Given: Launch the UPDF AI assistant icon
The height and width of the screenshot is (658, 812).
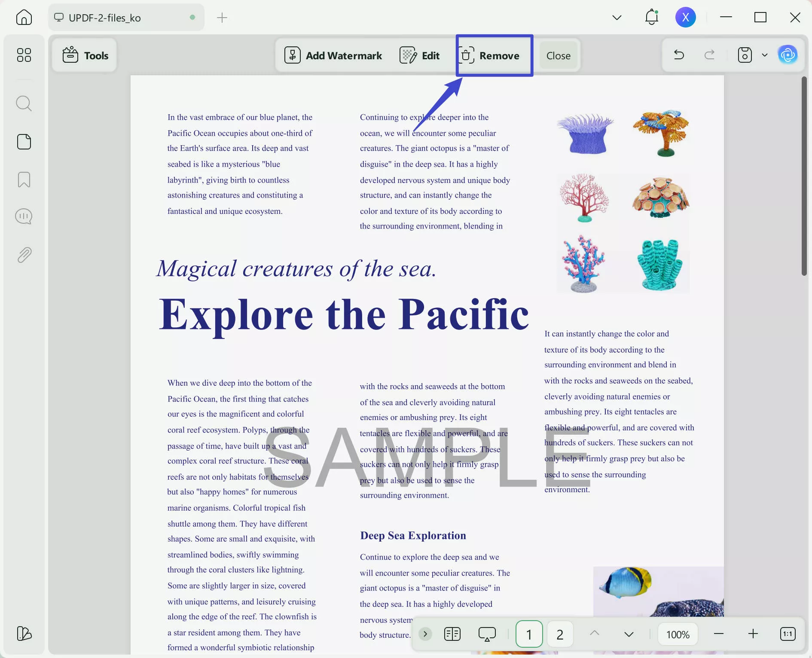Looking at the screenshot, I should (788, 55).
